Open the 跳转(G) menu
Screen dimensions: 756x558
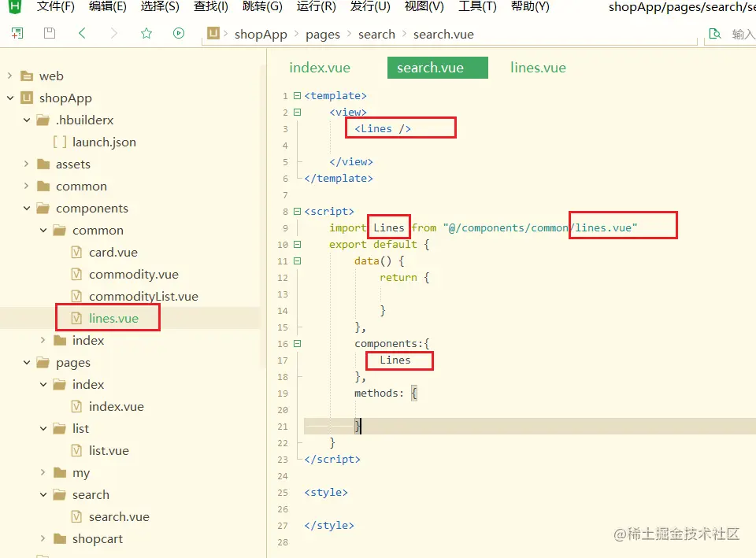[262, 7]
